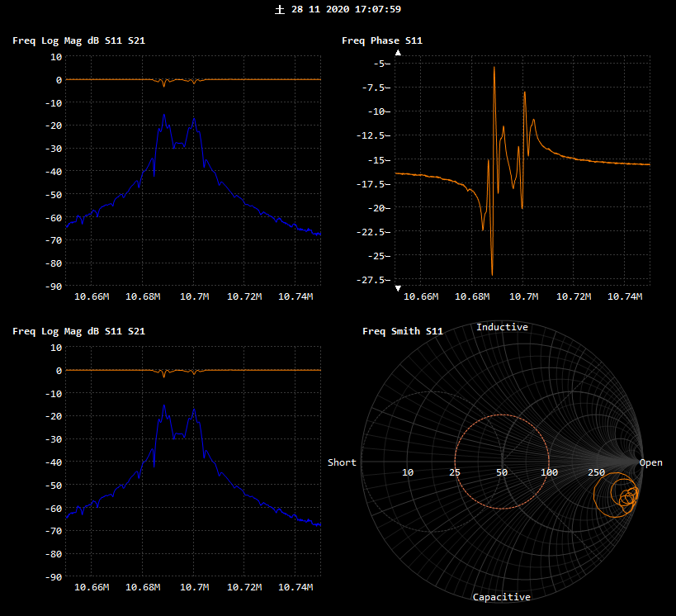The image size is (676, 616).
Task: Click the 10.66M label under the phase chart
Action: 421,296
